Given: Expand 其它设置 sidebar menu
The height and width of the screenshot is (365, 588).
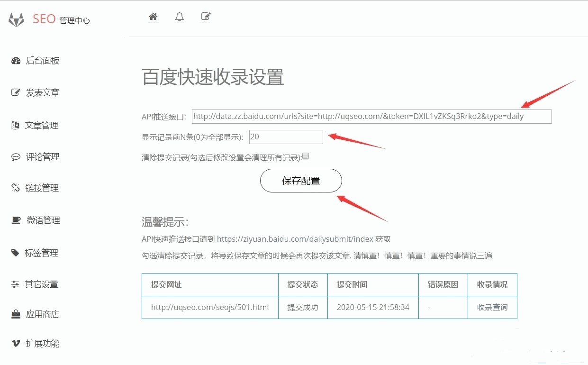Looking at the screenshot, I should point(42,284).
